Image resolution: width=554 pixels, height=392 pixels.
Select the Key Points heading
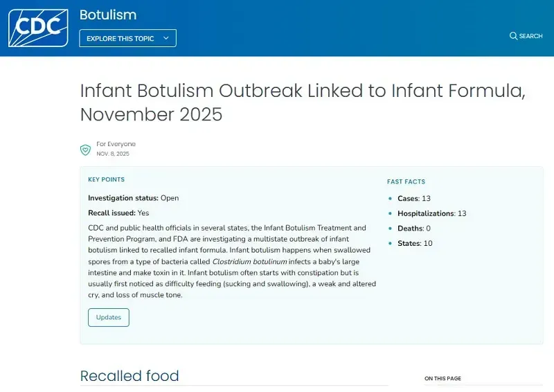pos(106,179)
